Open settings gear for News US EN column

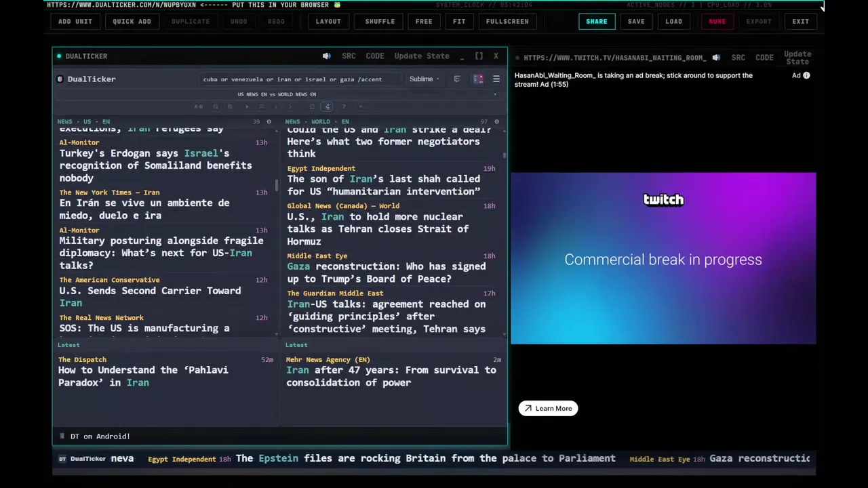click(x=269, y=122)
